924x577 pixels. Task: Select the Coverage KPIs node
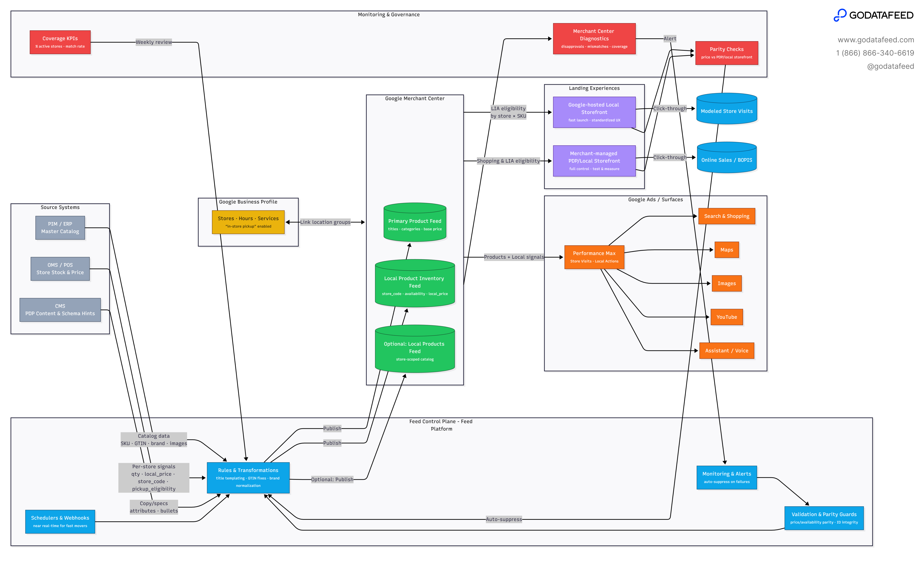pos(60,42)
